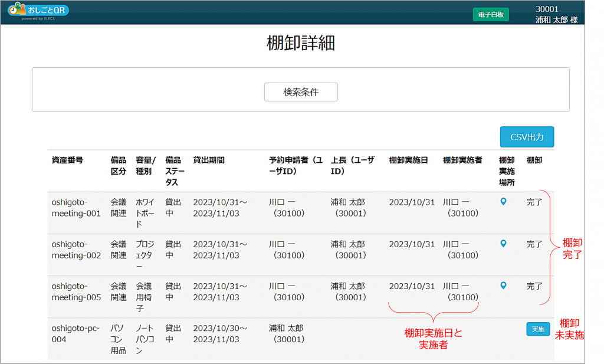Open location pin for oshigoto-meeting-005

pyautogui.click(x=503, y=286)
